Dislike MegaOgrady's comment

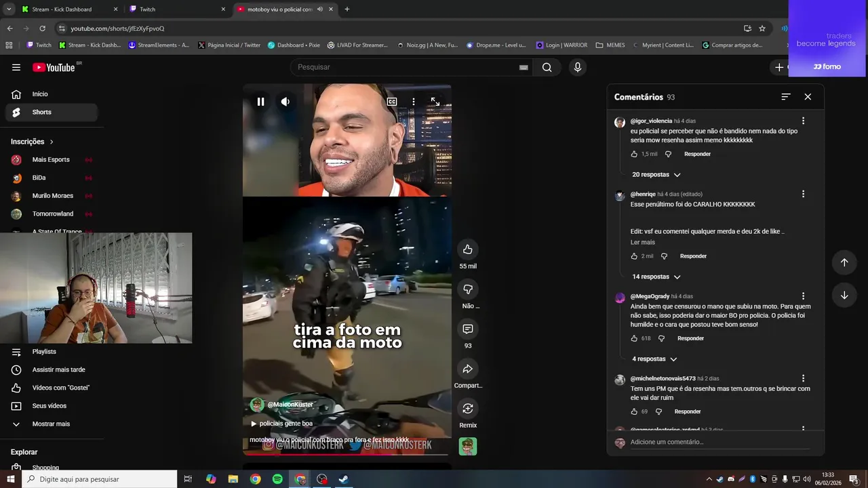pos(661,338)
